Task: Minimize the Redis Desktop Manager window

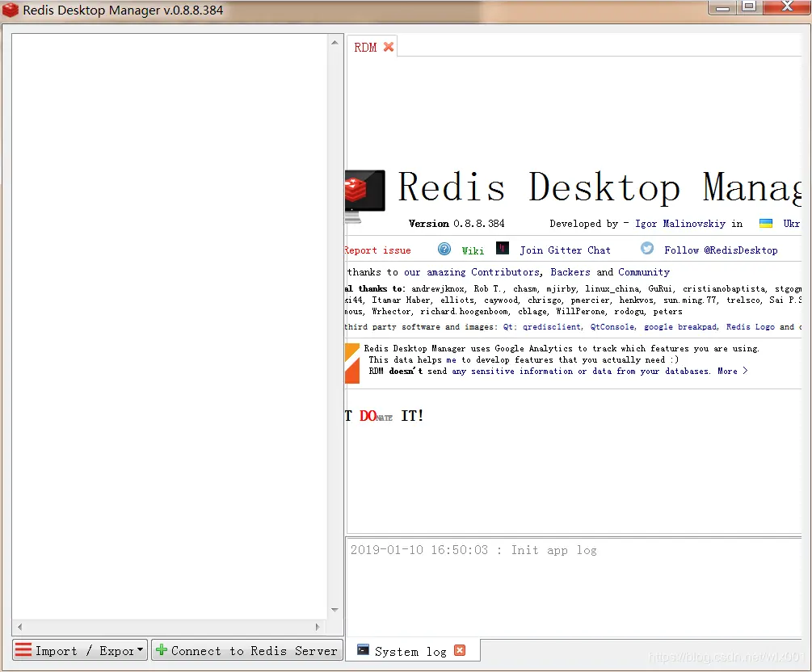Action: click(x=722, y=8)
